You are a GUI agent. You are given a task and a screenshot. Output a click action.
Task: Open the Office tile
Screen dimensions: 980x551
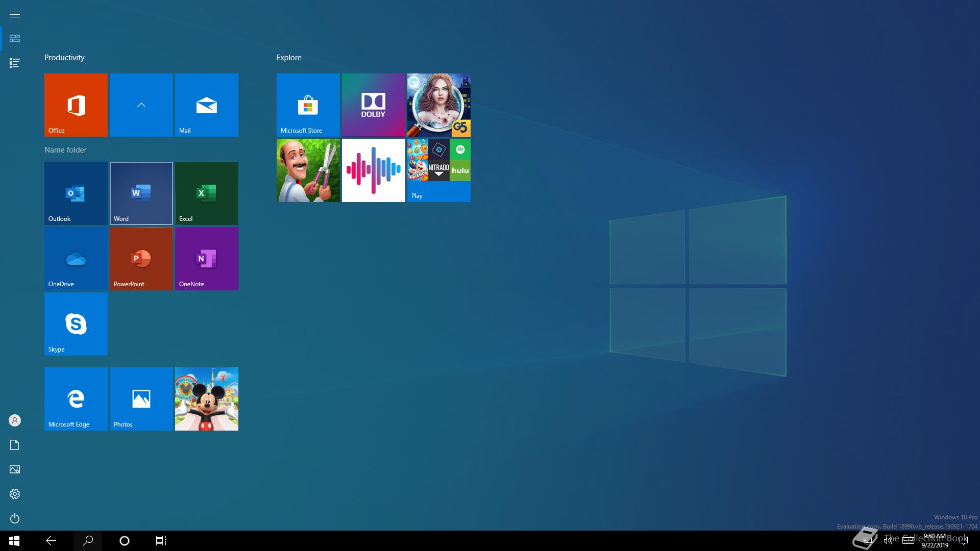pos(76,105)
